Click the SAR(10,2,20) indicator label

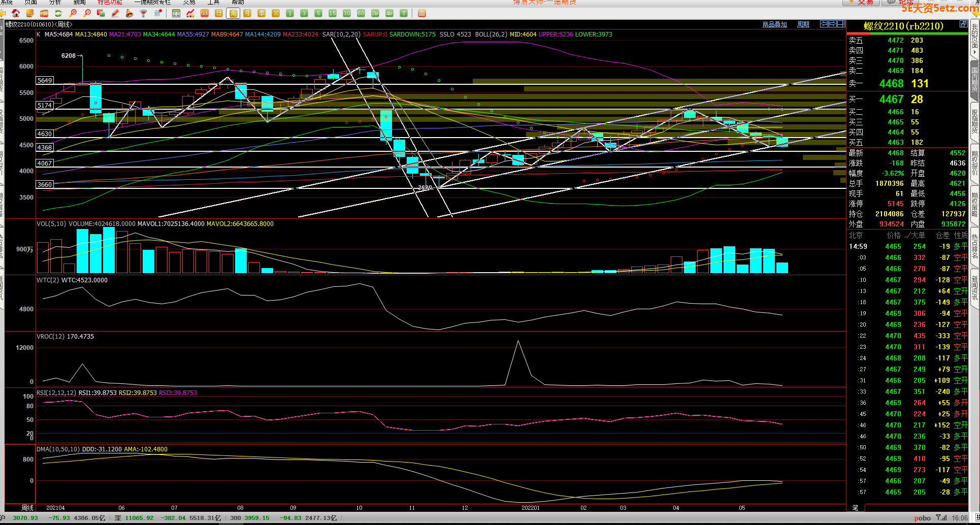pos(341,35)
